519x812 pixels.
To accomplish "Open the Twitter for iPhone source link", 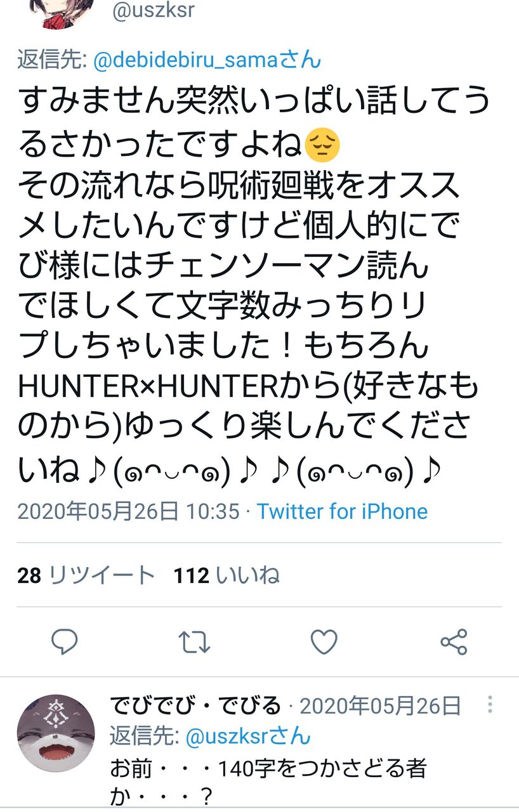I will pyautogui.click(x=342, y=511).
